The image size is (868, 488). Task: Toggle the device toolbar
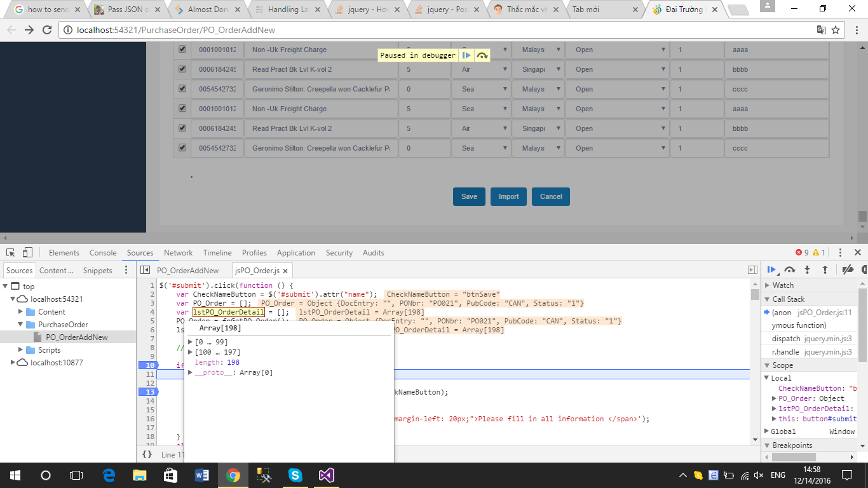(x=27, y=253)
